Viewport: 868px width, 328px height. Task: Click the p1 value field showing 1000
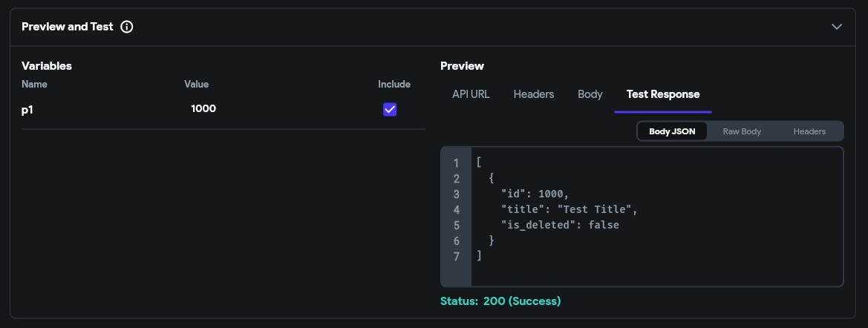tap(203, 109)
